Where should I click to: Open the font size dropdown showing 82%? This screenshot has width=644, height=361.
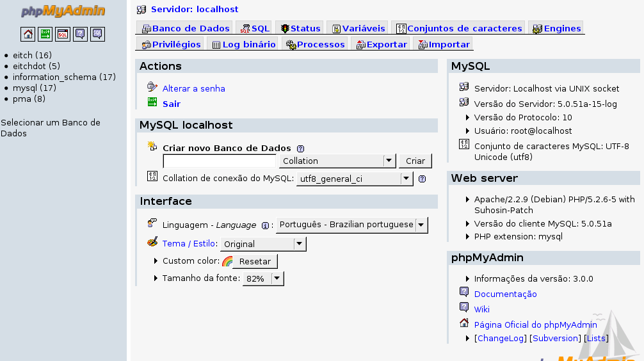[x=263, y=278]
